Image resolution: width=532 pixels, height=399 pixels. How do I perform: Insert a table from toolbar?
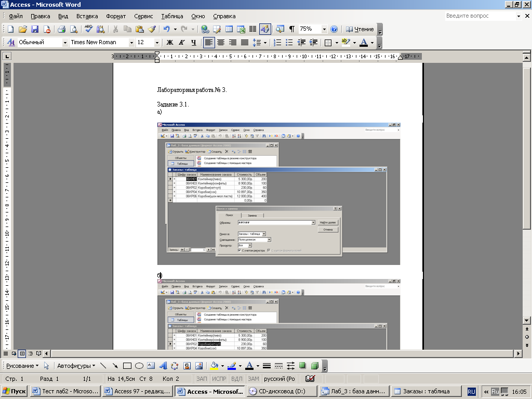pyautogui.click(x=229, y=29)
